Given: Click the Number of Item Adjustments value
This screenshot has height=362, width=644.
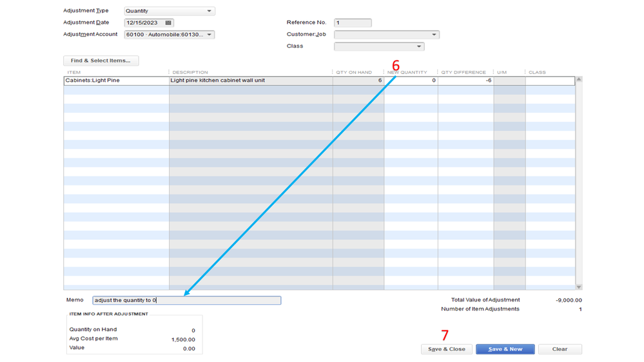Looking at the screenshot, I should [x=580, y=309].
